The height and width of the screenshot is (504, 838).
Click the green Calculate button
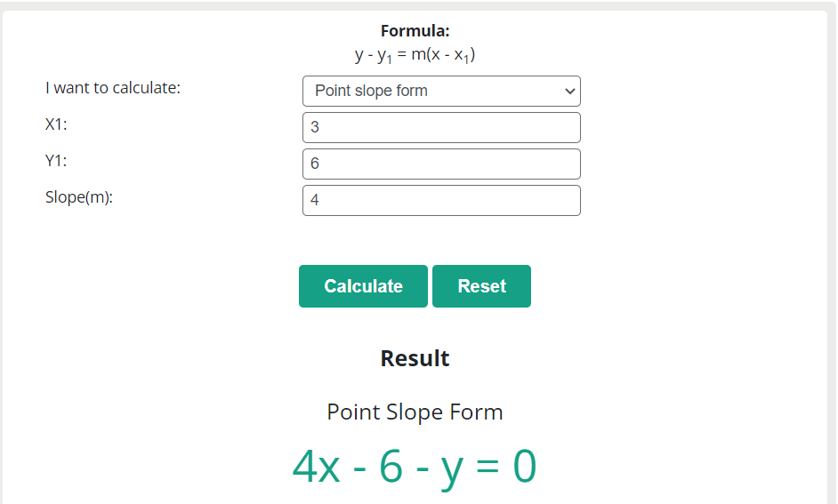(364, 286)
